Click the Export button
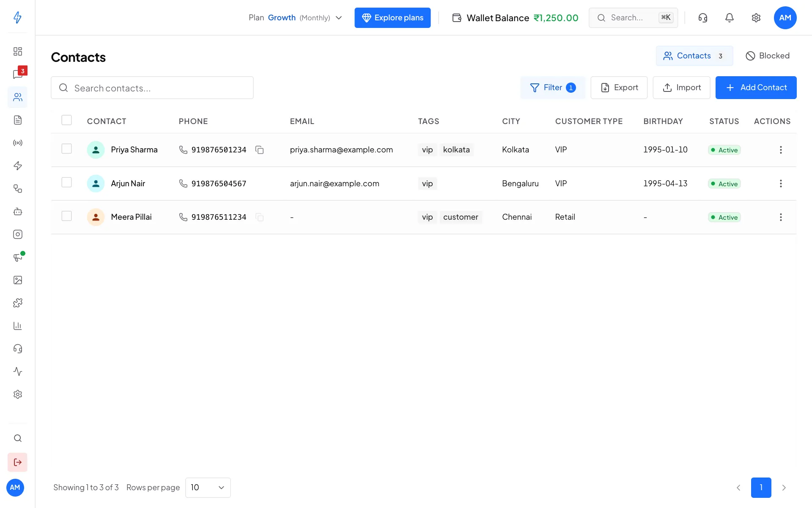The height and width of the screenshot is (508, 812). click(619, 88)
